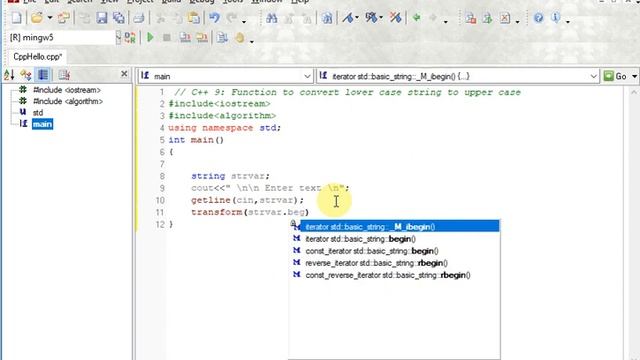Save the file with the floppy icon
This screenshot has height=360, width=640.
[102, 18]
